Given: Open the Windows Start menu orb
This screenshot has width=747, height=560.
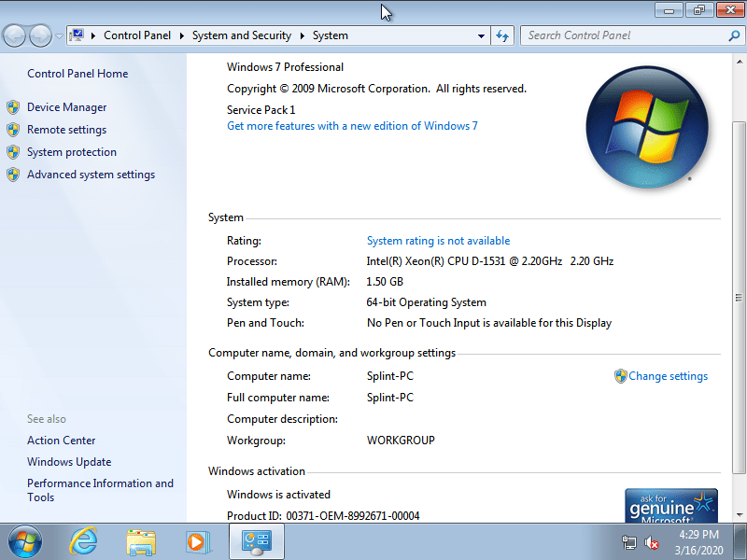Looking at the screenshot, I should (25, 542).
